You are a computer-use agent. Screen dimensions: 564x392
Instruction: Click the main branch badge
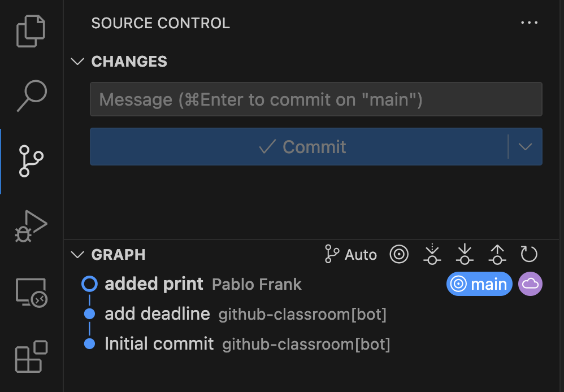(x=479, y=284)
